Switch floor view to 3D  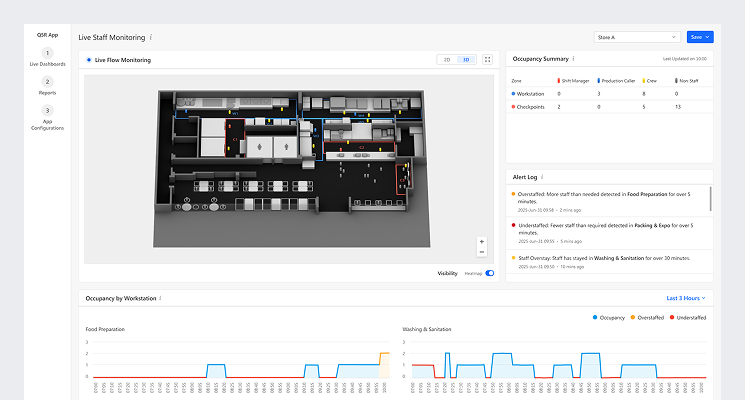click(465, 60)
